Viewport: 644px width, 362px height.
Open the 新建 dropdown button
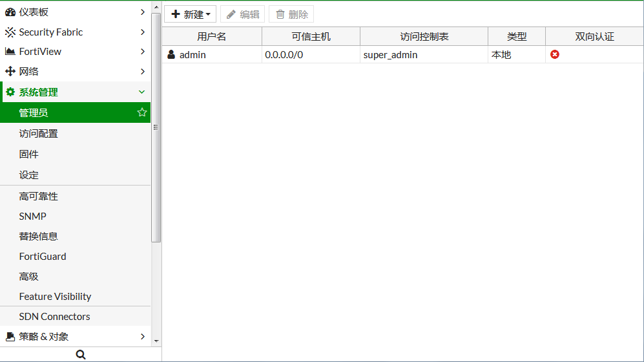[x=191, y=14]
